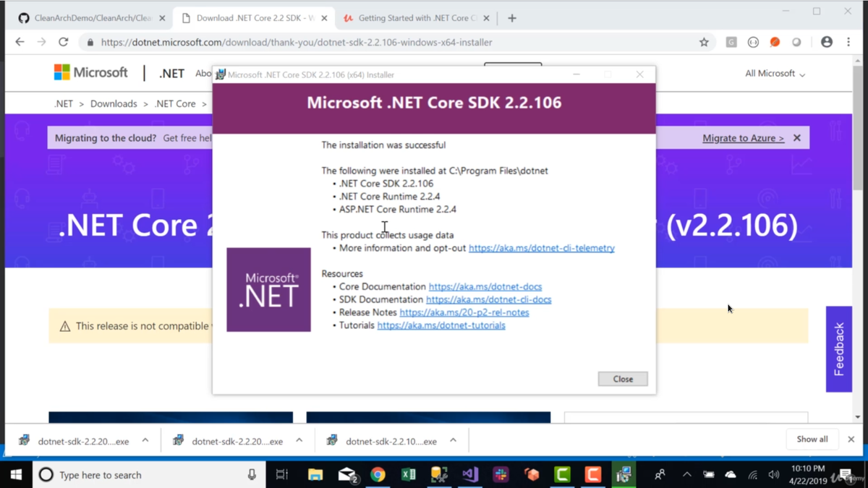Open the Chrome three-dot menu

tap(848, 42)
